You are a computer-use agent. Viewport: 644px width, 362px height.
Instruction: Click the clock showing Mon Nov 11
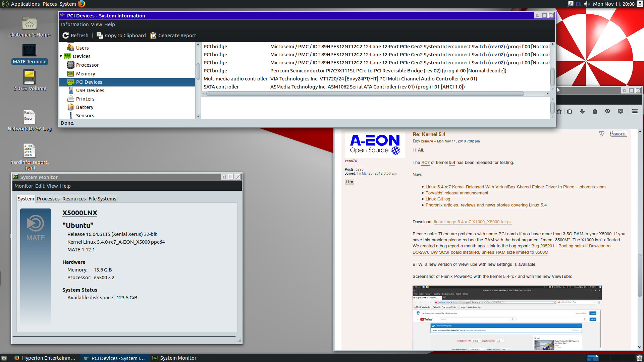tap(613, 4)
